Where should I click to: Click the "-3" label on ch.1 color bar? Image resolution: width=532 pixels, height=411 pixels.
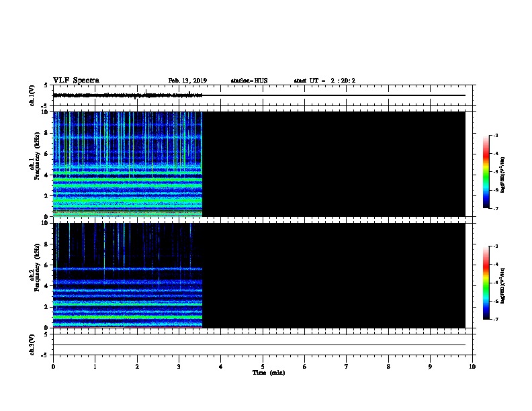tap(496, 135)
